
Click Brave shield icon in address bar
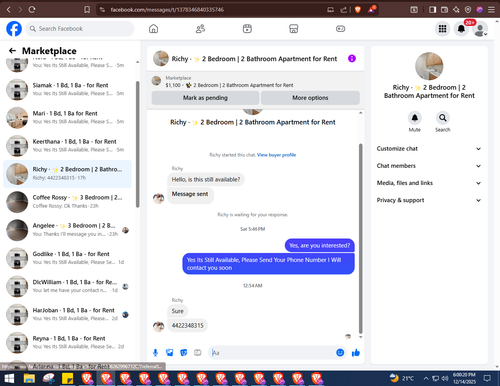pyautogui.click(x=358, y=10)
